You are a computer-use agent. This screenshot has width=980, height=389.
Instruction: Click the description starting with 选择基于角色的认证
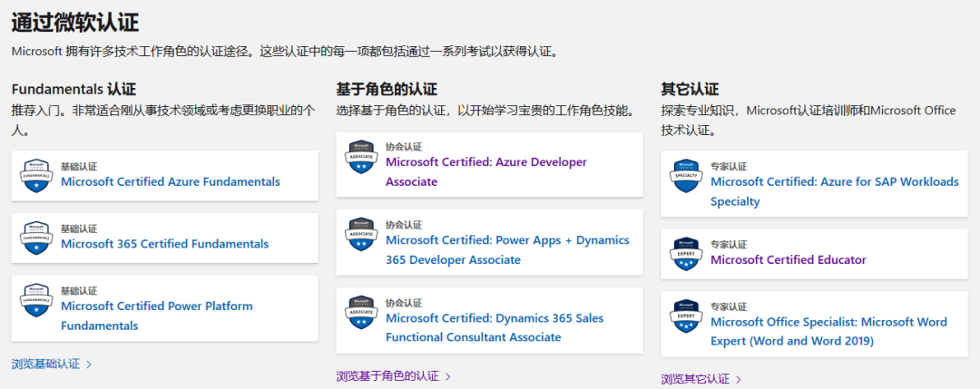coord(485,112)
